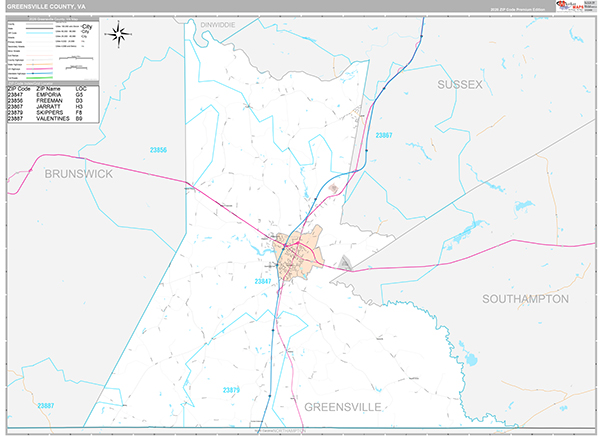Click the blue Interstate Highways legend line
600x436 pixels.
click(39, 73)
